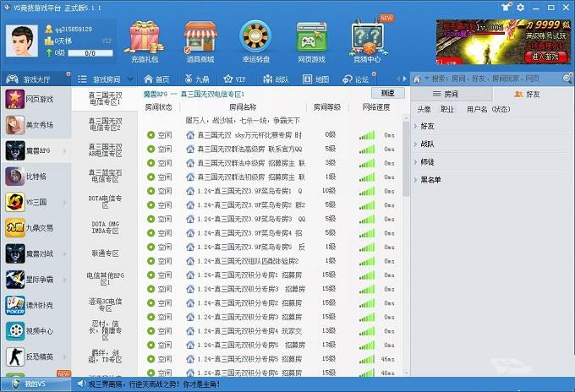Select 星际争霸 in left sidebar
575x392 pixels.
coord(36,280)
